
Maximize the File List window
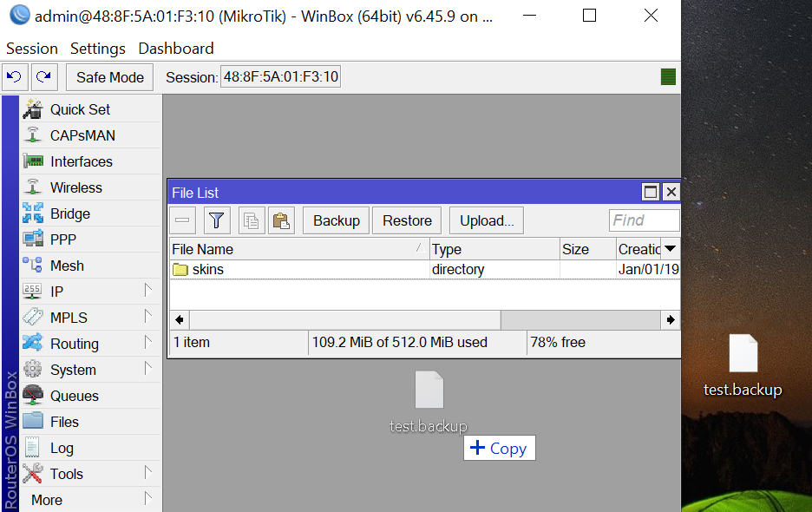point(651,193)
